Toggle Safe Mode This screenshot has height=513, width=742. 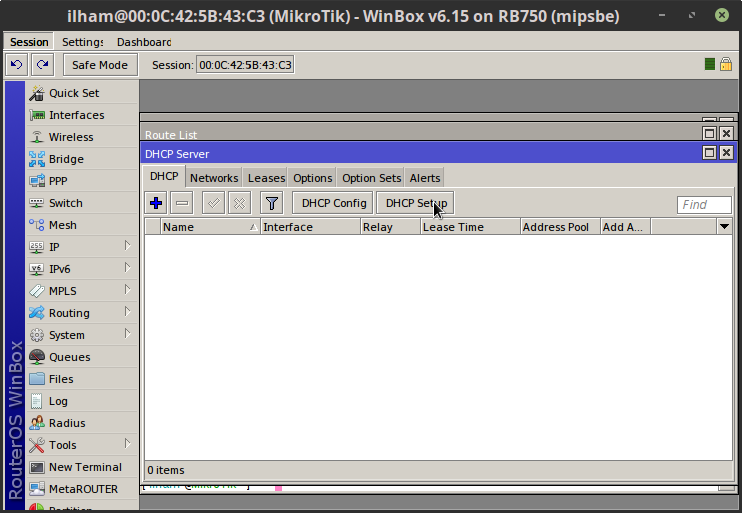100,65
